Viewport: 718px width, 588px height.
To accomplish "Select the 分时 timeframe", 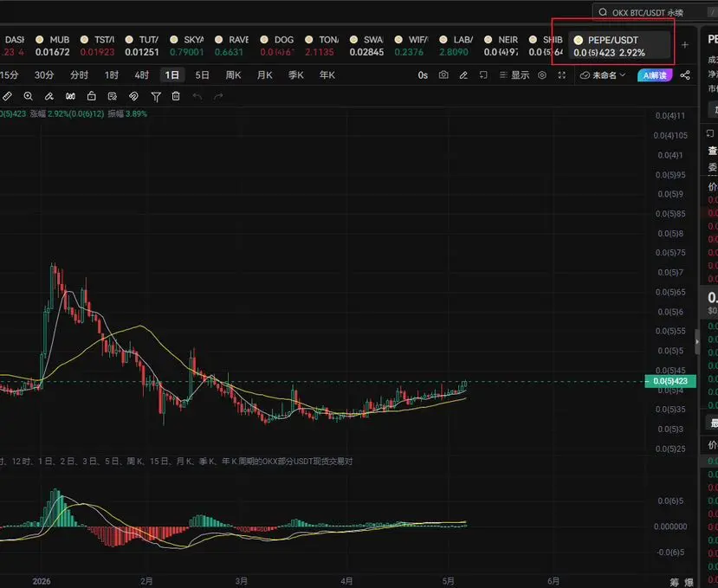I will 79,75.
